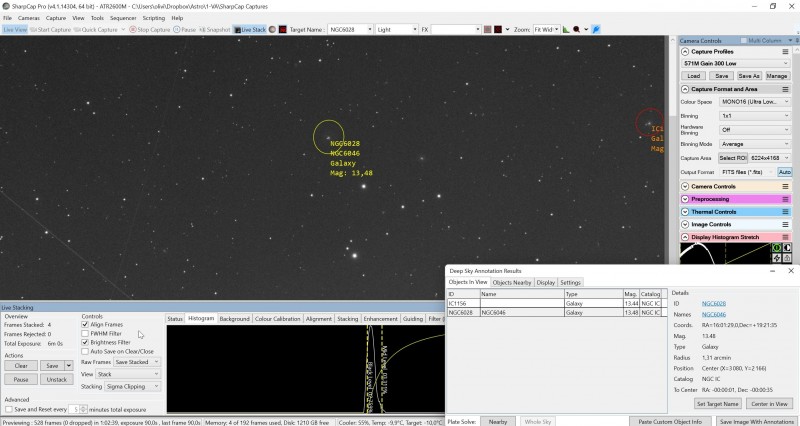Image resolution: width=800 pixels, height=426 pixels.
Task: Toggle the Auto output format button
Action: point(784,172)
